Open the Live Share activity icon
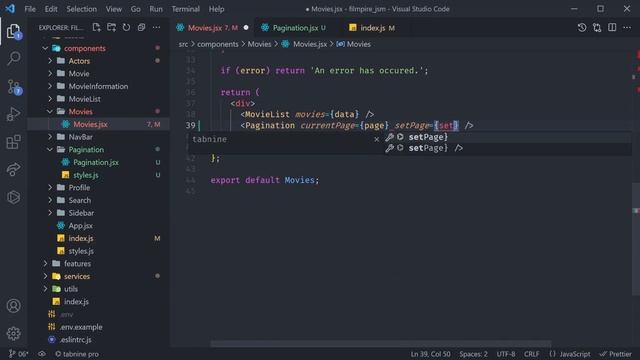This screenshot has height=360, width=640. (13, 169)
